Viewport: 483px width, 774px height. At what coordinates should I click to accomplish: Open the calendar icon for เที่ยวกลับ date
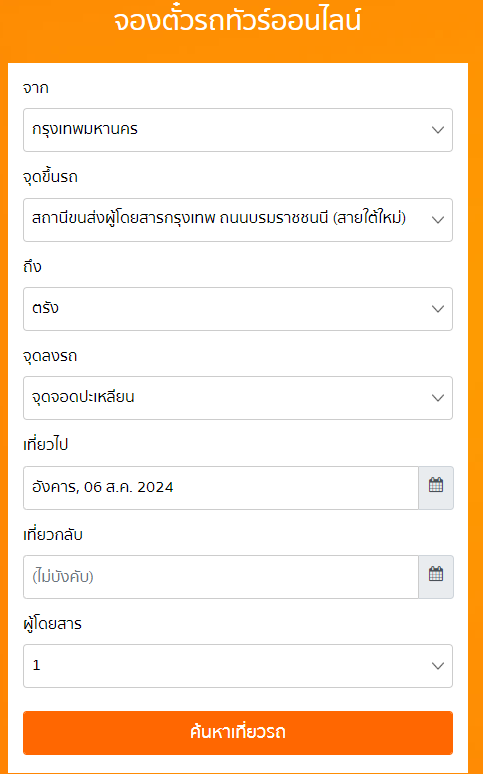pos(436,577)
